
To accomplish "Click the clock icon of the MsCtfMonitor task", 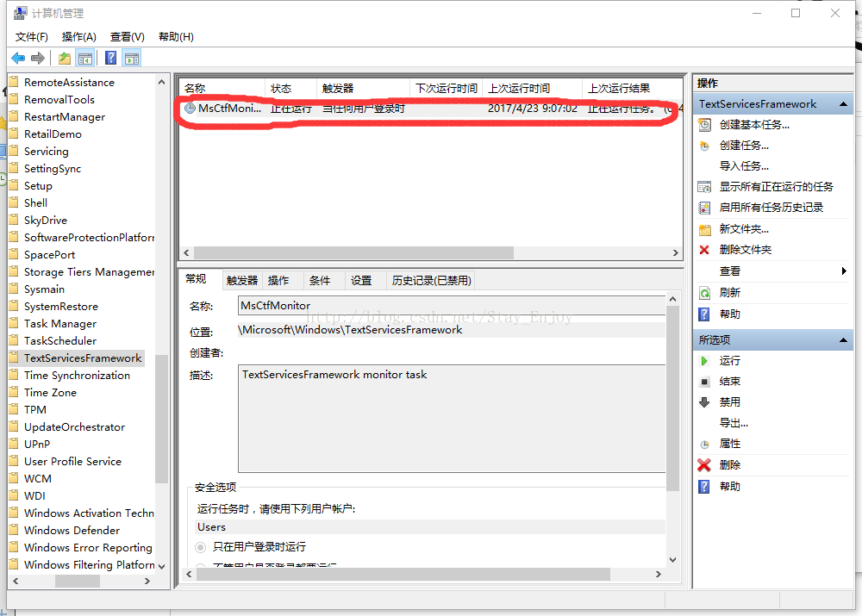I will [x=190, y=109].
